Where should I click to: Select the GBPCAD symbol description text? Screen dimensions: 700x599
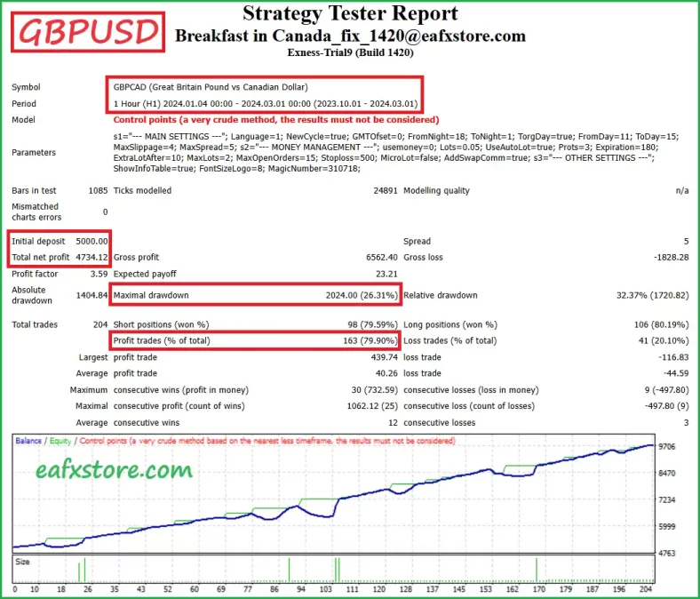click(211, 87)
